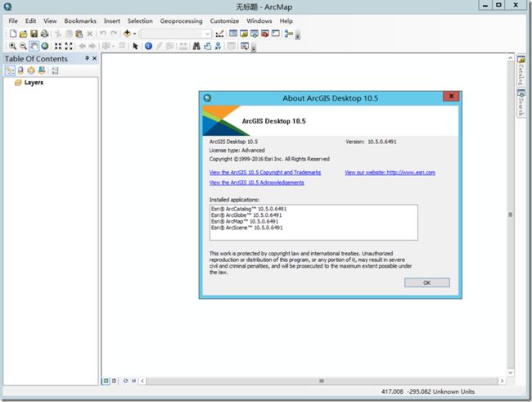Open the Windows menu
Viewport: 532px width, 402px height.
259,21
